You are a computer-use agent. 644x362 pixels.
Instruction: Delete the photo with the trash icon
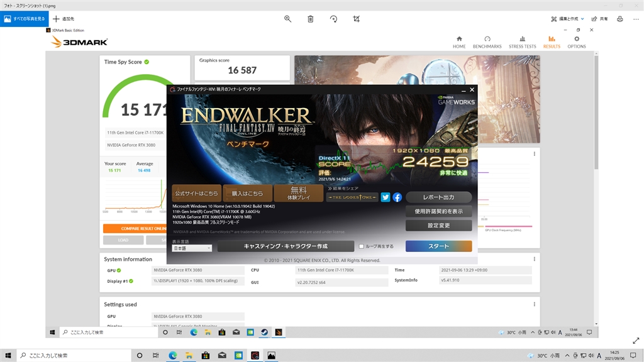[x=311, y=19]
